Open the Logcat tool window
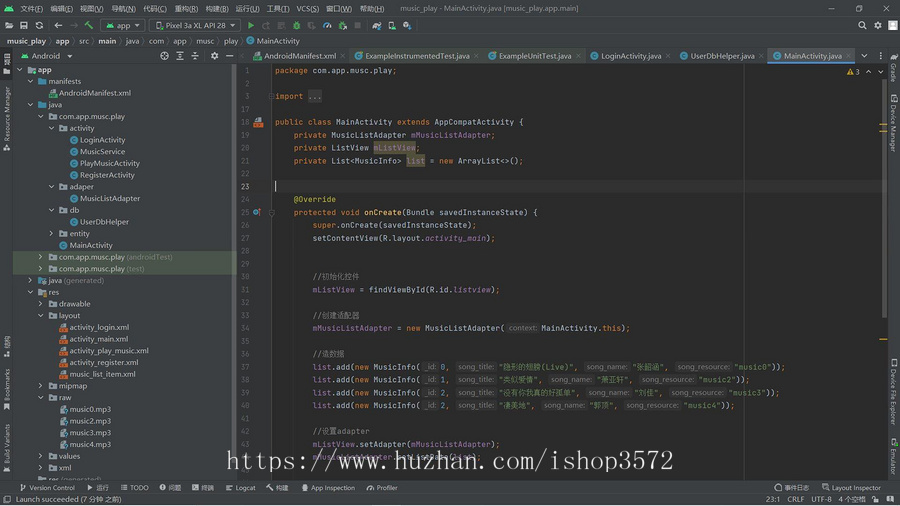 [x=240, y=488]
